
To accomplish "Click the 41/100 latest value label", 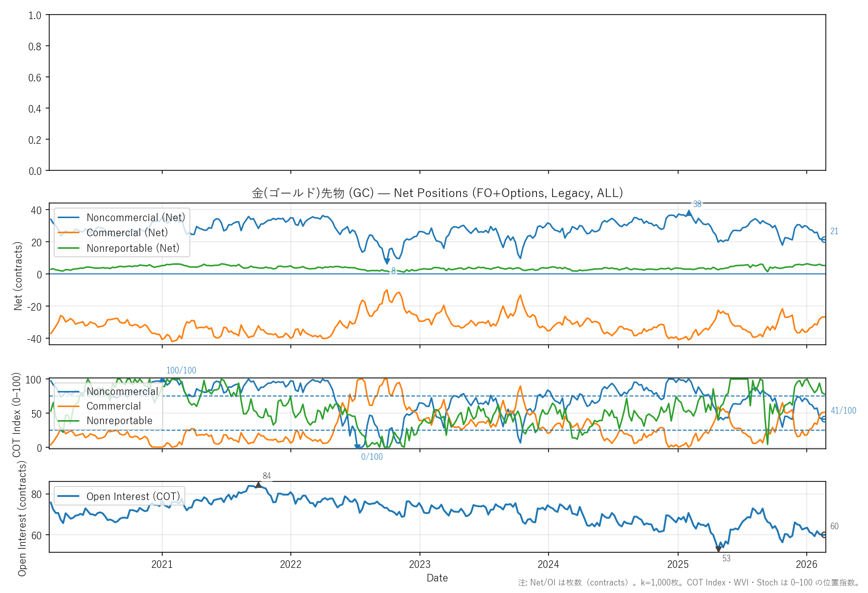I will point(843,411).
